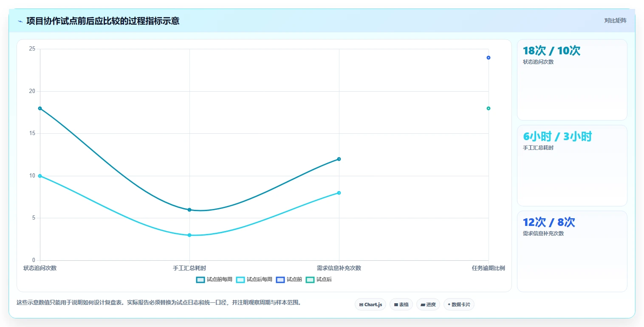
Task: Click the teal 试点后 point at 任务逾期比例
Action: (489, 108)
